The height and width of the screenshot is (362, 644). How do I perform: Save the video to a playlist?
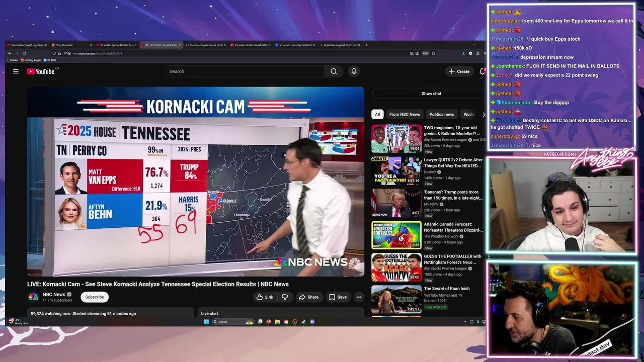click(338, 297)
